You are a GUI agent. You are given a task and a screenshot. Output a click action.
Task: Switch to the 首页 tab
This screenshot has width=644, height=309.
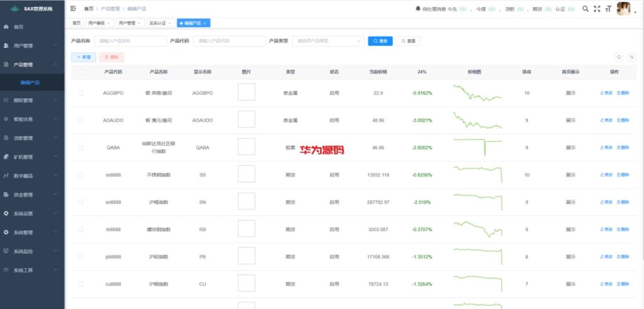pos(76,23)
